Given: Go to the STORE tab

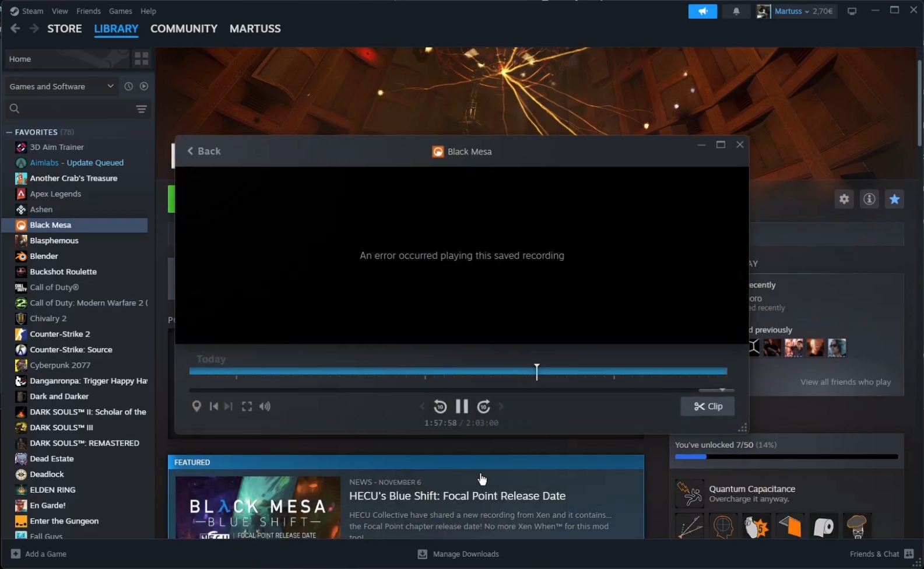Looking at the screenshot, I should click(65, 29).
